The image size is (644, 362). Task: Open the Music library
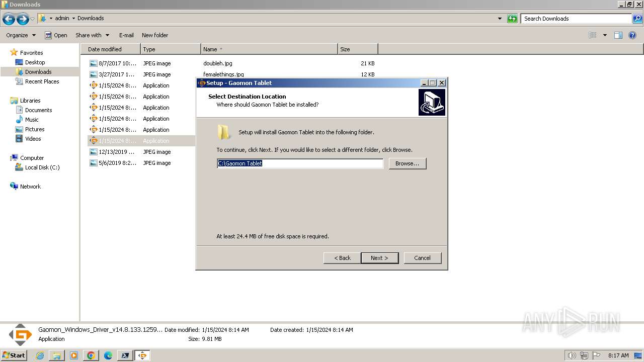click(32, 120)
